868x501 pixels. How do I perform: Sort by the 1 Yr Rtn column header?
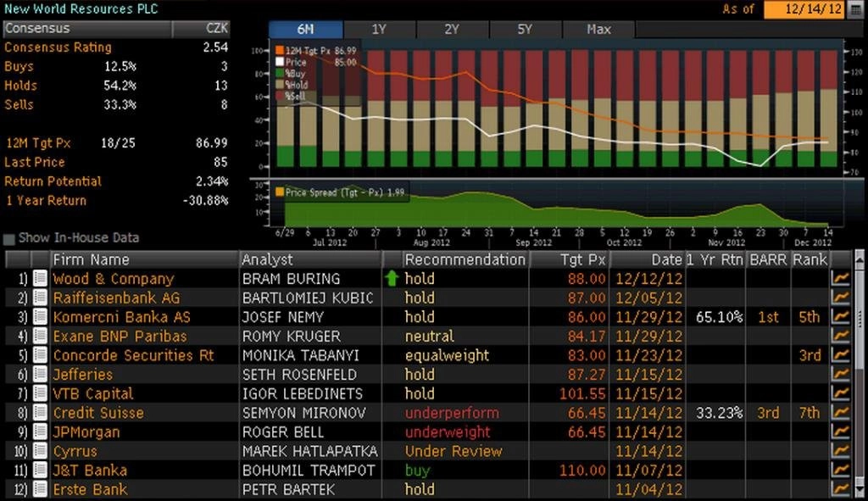point(715,259)
